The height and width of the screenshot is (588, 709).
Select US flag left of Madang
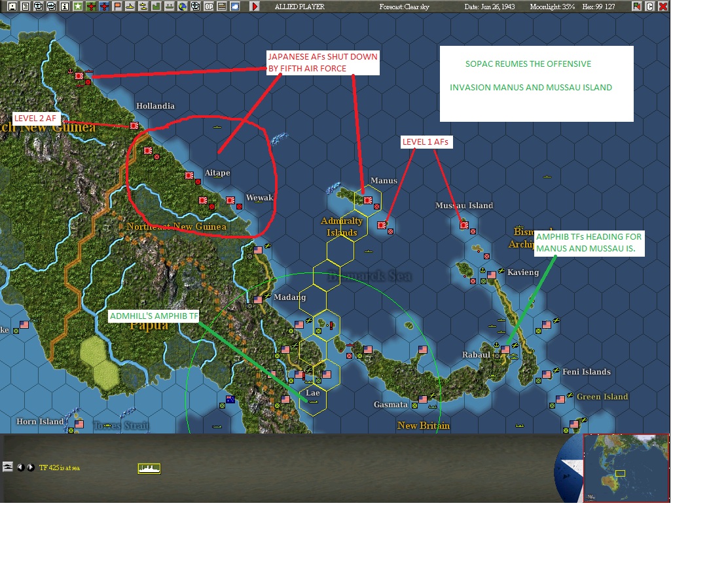point(258,299)
